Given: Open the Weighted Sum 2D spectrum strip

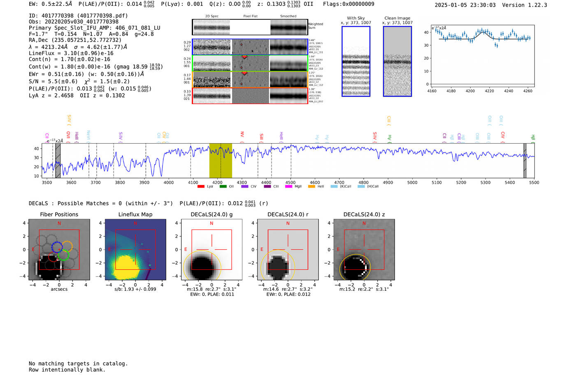Looking at the screenshot, I should 250,27.
